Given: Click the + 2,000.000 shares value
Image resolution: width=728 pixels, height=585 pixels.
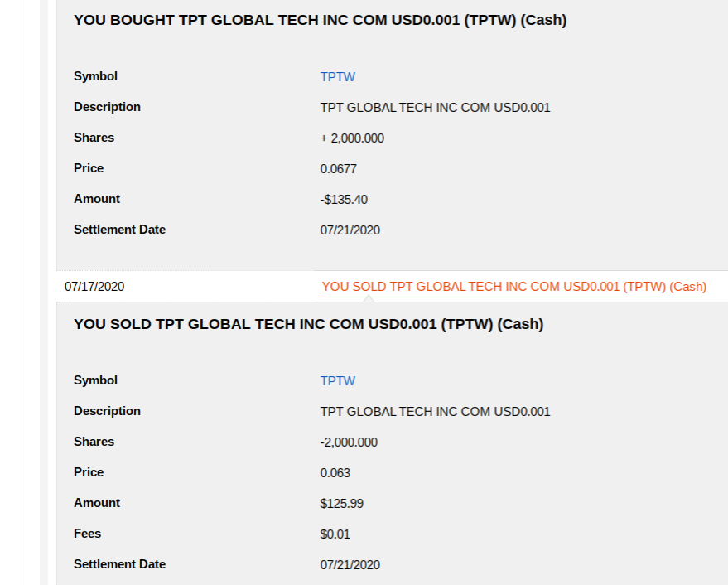Looking at the screenshot, I should 352,138.
